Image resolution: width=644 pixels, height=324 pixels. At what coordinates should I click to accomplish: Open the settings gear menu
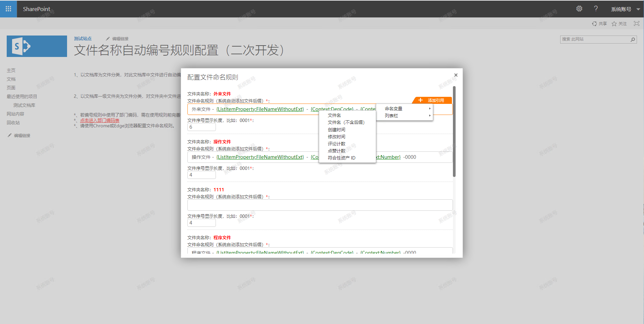(x=579, y=9)
